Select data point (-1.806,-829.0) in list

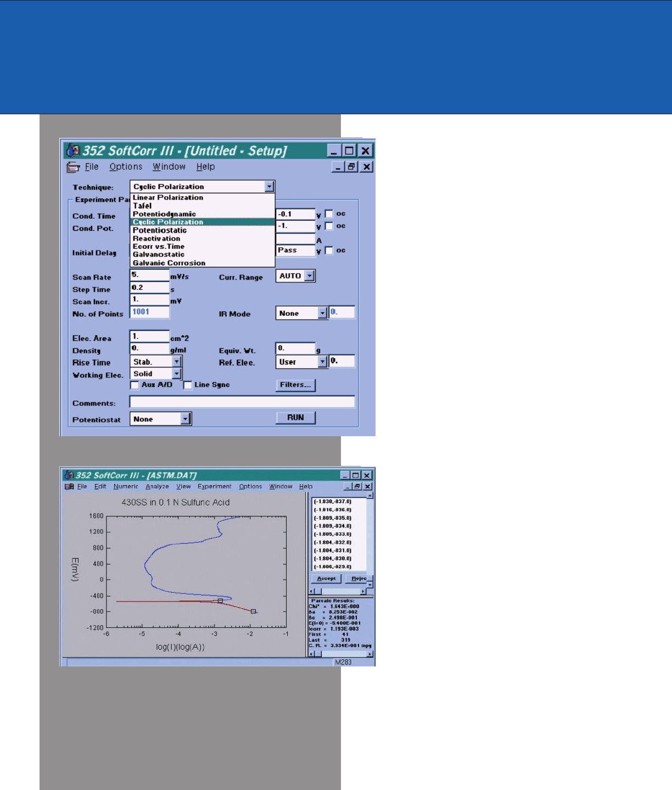click(333, 566)
